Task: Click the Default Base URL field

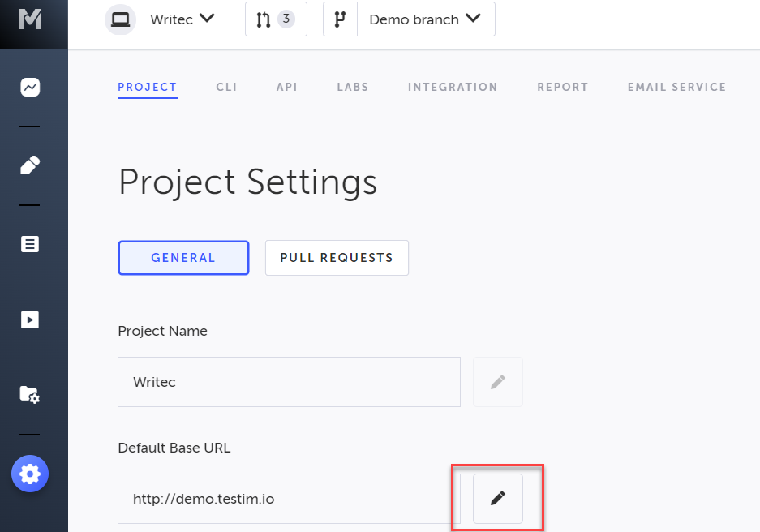Action: click(x=289, y=499)
